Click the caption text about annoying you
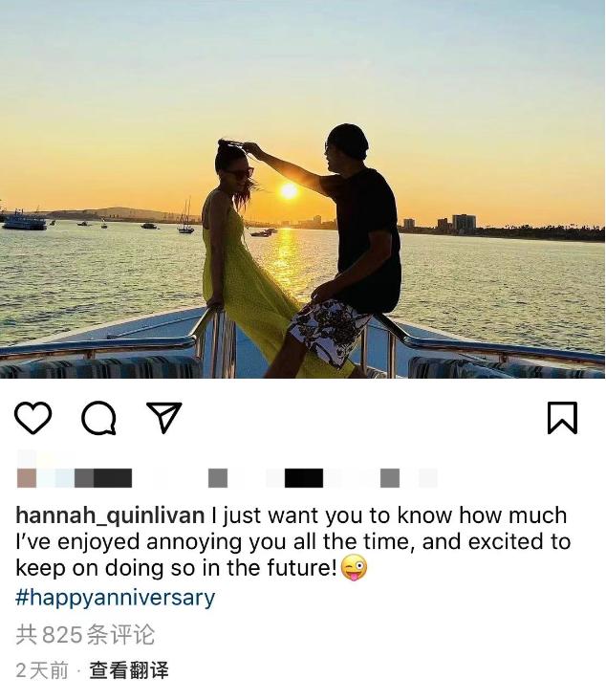The height and width of the screenshot is (700, 606). pyautogui.click(x=292, y=541)
